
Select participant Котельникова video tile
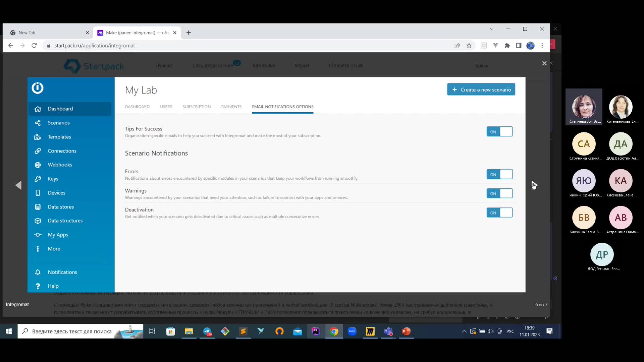point(621,107)
